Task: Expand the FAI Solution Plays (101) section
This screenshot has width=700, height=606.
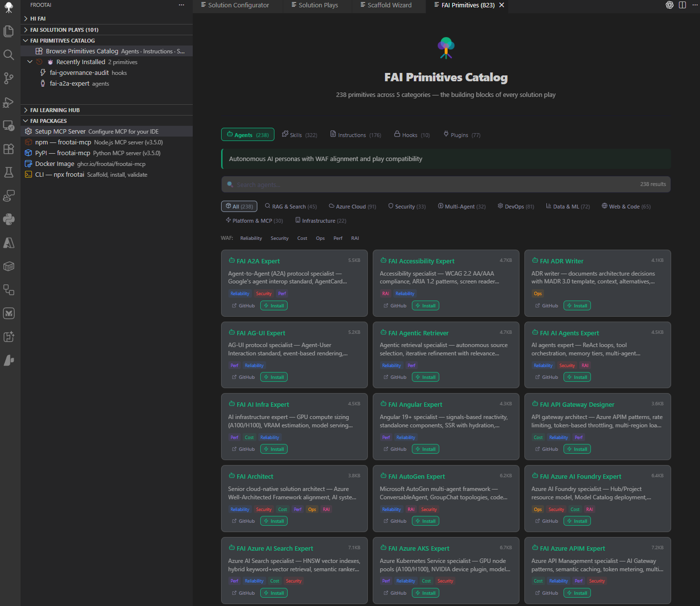Action: pyautogui.click(x=107, y=30)
